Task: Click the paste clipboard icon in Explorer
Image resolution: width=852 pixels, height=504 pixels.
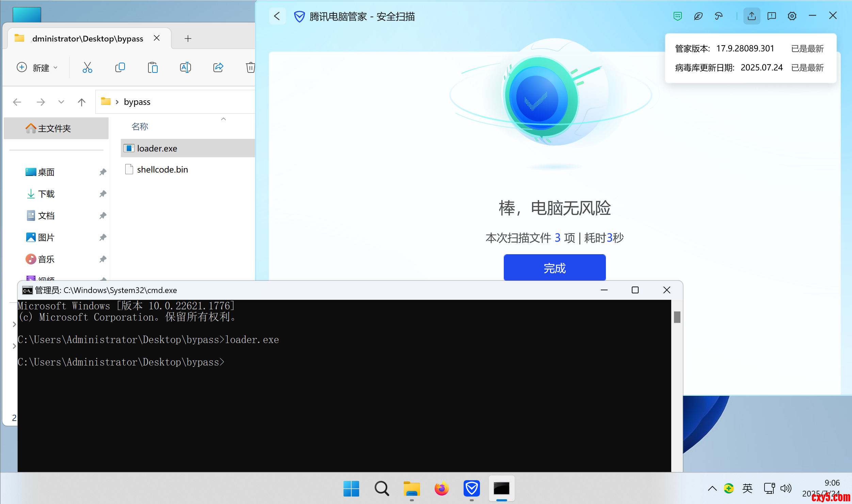Action: click(152, 67)
